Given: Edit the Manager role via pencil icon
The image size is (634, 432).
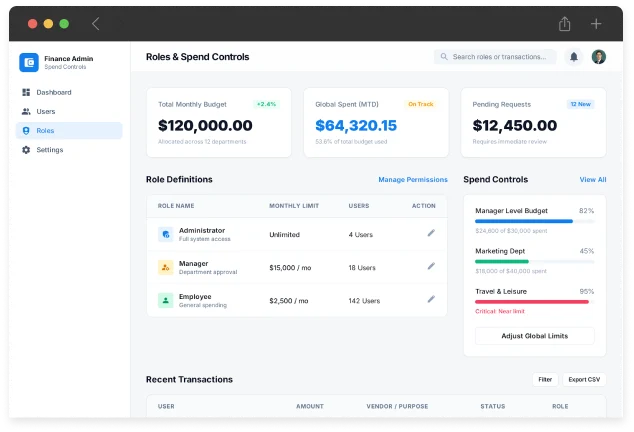Looking at the screenshot, I should coord(431,266).
